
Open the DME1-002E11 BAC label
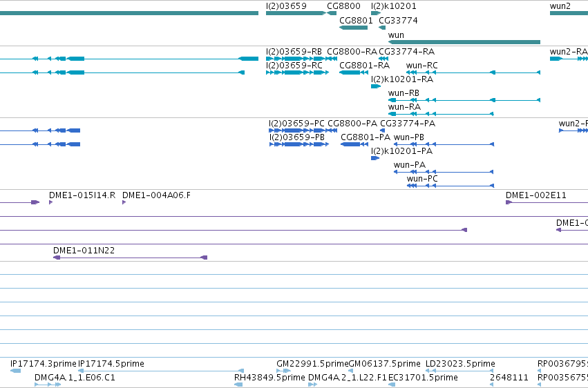[x=536, y=195]
